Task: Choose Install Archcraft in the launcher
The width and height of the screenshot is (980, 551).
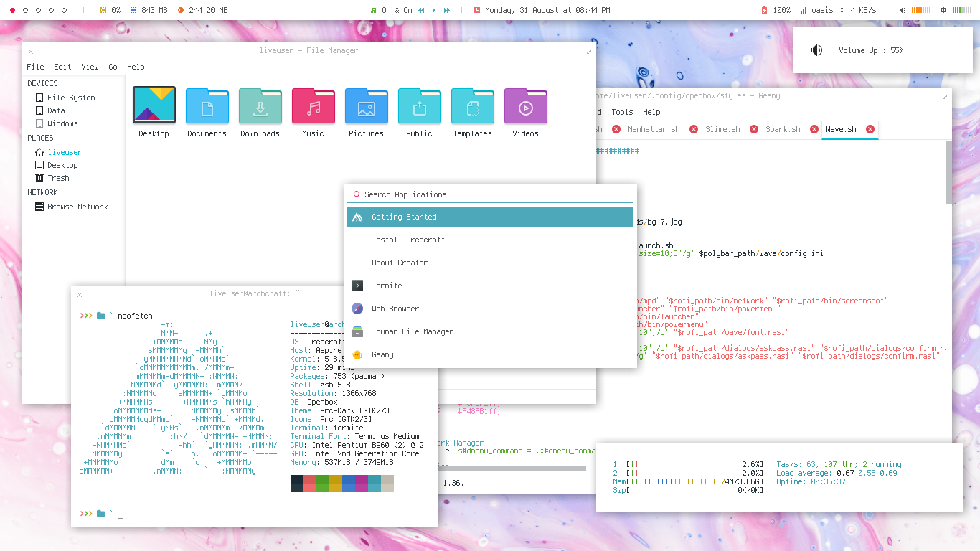Action: (490, 240)
